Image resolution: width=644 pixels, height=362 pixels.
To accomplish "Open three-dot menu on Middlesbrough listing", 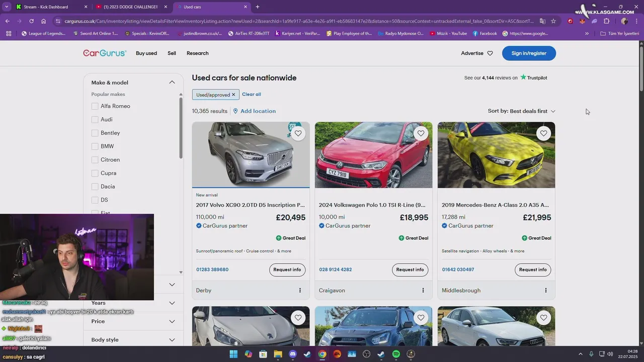I will point(545,290).
